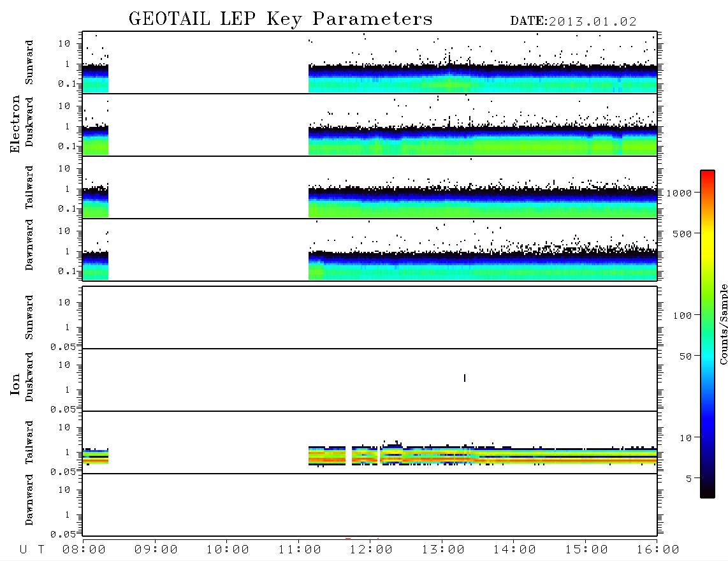Click the 'GEOTAIL LEP Key Parameters' title
The image size is (728, 561).
(x=280, y=19)
